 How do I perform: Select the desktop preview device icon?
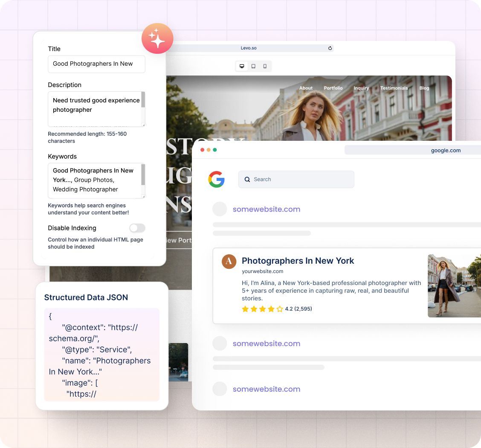coord(242,66)
